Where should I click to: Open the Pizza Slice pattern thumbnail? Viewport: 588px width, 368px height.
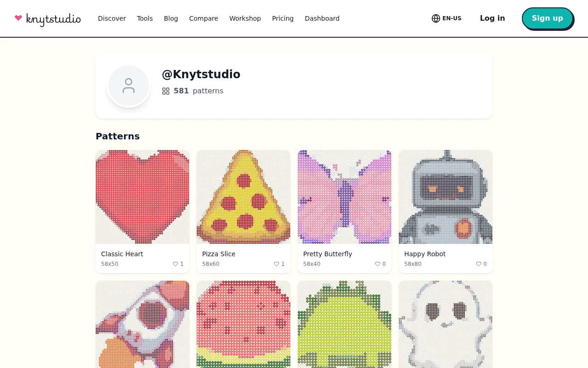pos(243,197)
